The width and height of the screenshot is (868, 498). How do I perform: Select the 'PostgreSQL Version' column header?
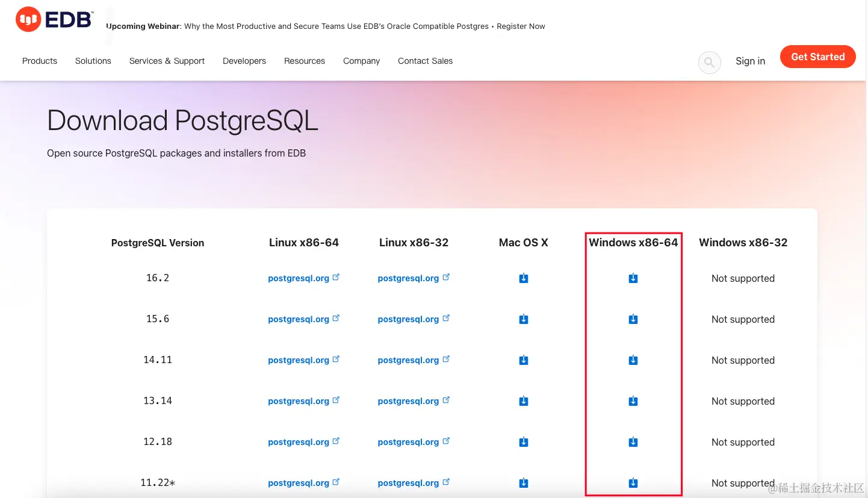tap(158, 243)
